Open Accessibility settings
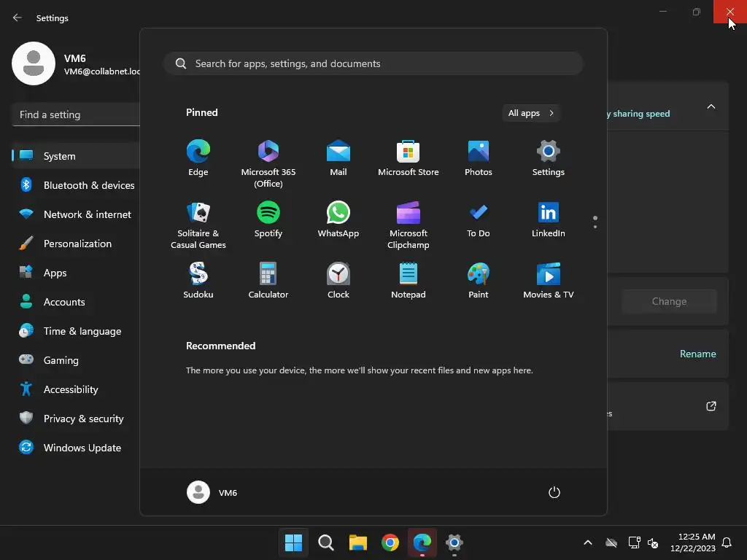Screen dimensions: 747x560 pyautogui.click(x=76, y=389)
